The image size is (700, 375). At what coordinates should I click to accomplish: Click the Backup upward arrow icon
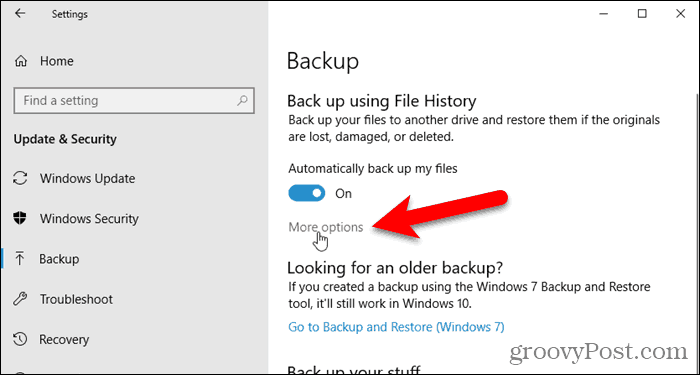pos(20,259)
